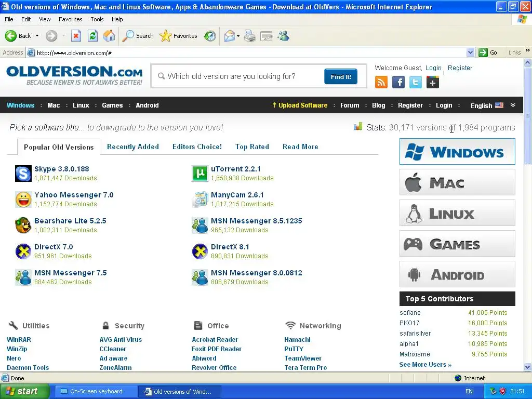This screenshot has width=532, height=399.
Task: Click the big Android platform banner
Action: click(457, 274)
